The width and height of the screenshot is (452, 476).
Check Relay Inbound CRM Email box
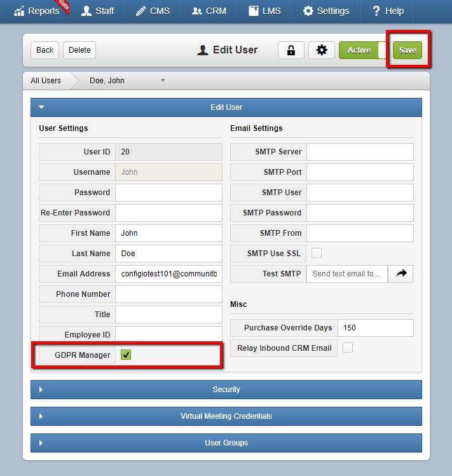pyautogui.click(x=348, y=348)
